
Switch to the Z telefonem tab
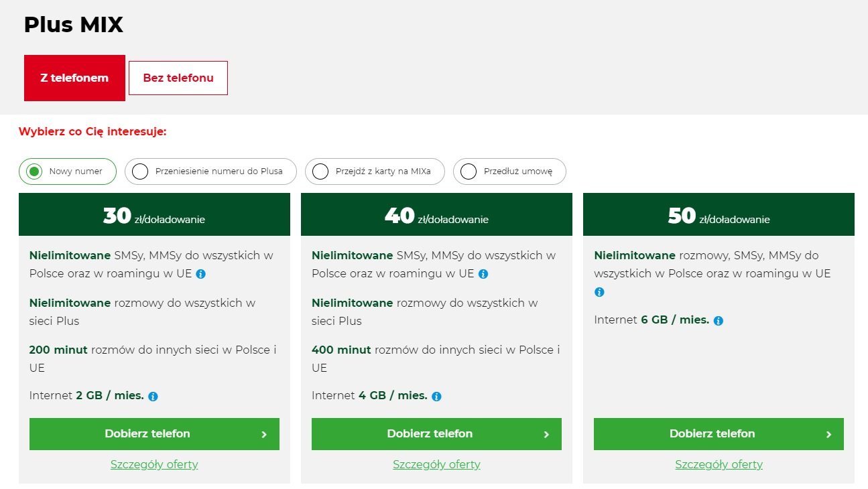click(x=74, y=78)
